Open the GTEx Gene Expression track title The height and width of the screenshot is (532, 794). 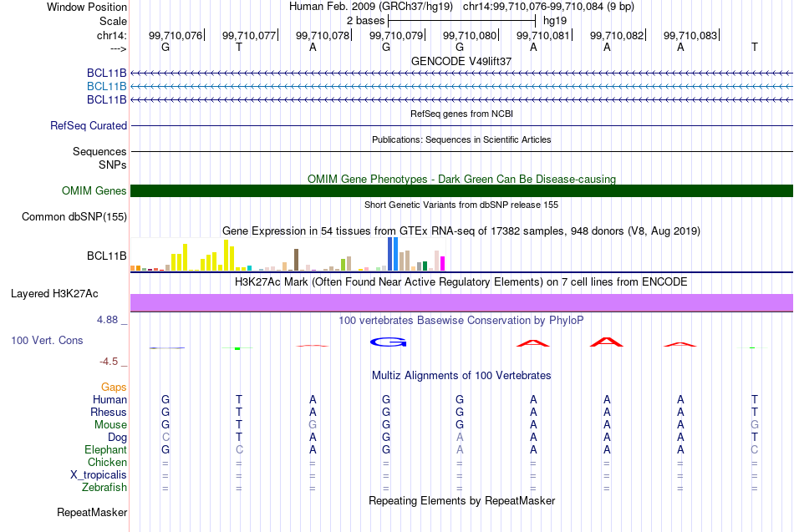[461, 231]
